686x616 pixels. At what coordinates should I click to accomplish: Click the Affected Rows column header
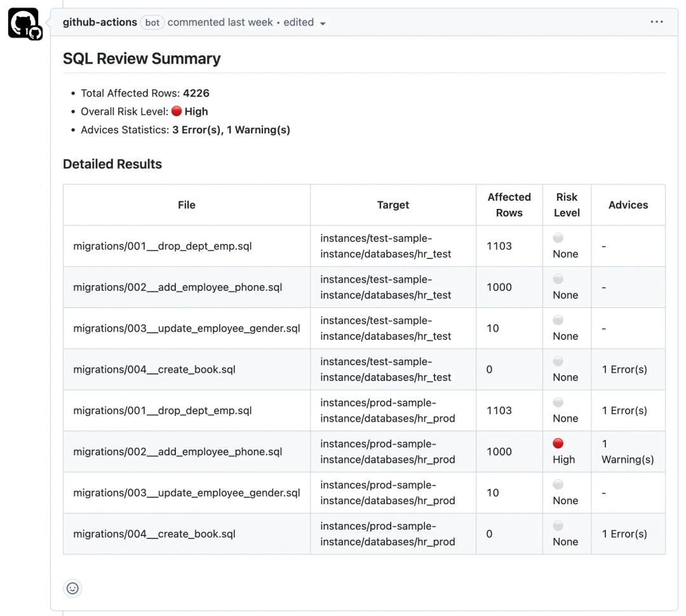coord(509,204)
